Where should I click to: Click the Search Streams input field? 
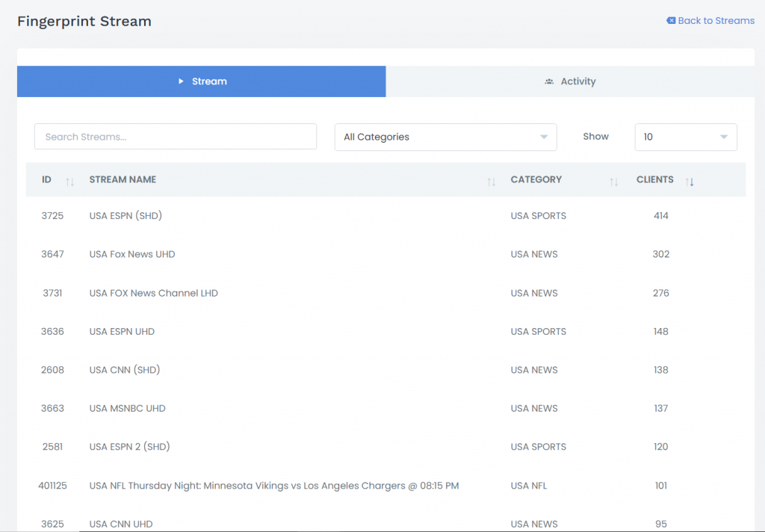pyautogui.click(x=176, y=137)
